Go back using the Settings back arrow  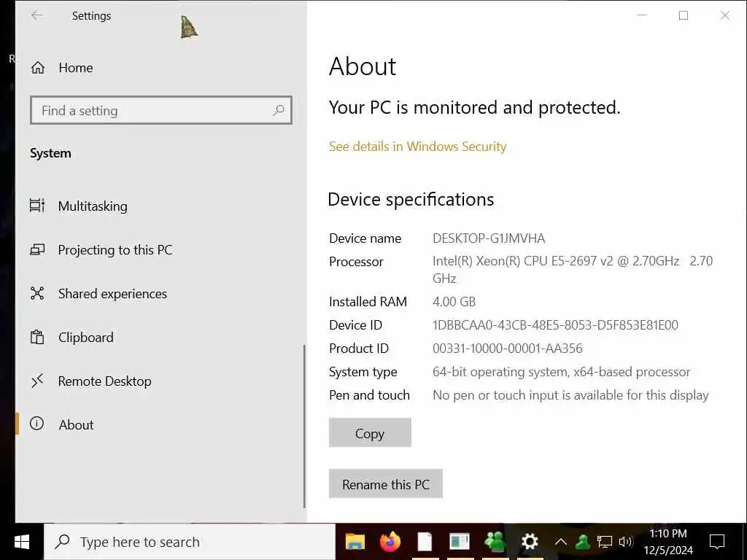tap(36, 16)
